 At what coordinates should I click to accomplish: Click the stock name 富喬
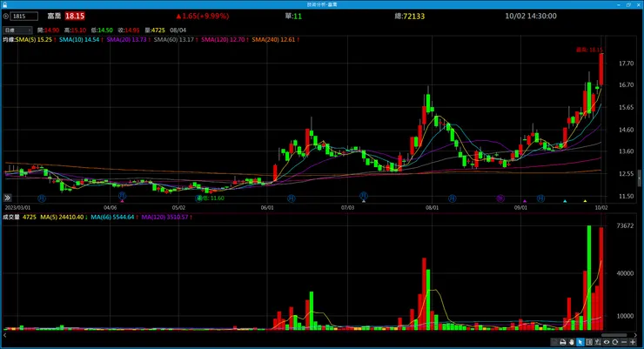click(x=54, y=17)
